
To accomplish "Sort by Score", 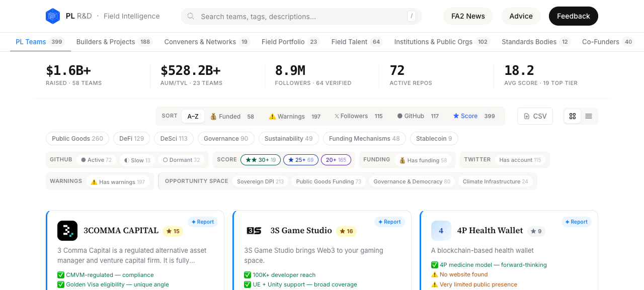I will pos(474,116).
